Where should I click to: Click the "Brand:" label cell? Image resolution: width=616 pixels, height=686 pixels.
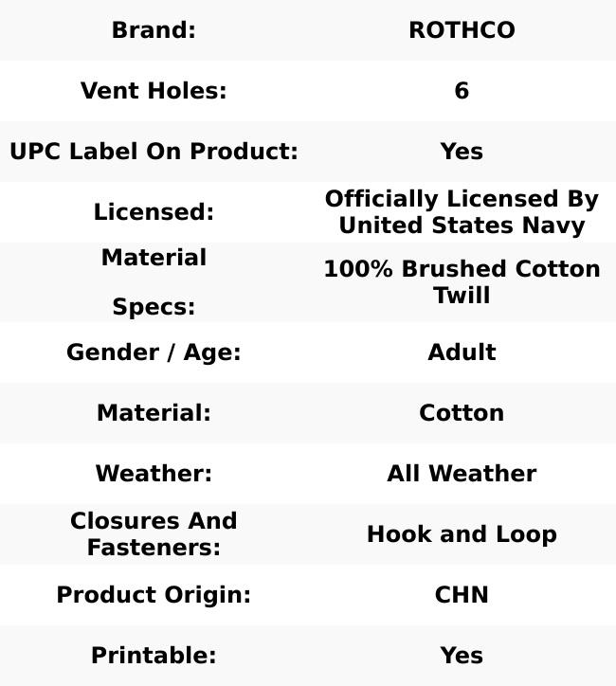click(154, 30)
